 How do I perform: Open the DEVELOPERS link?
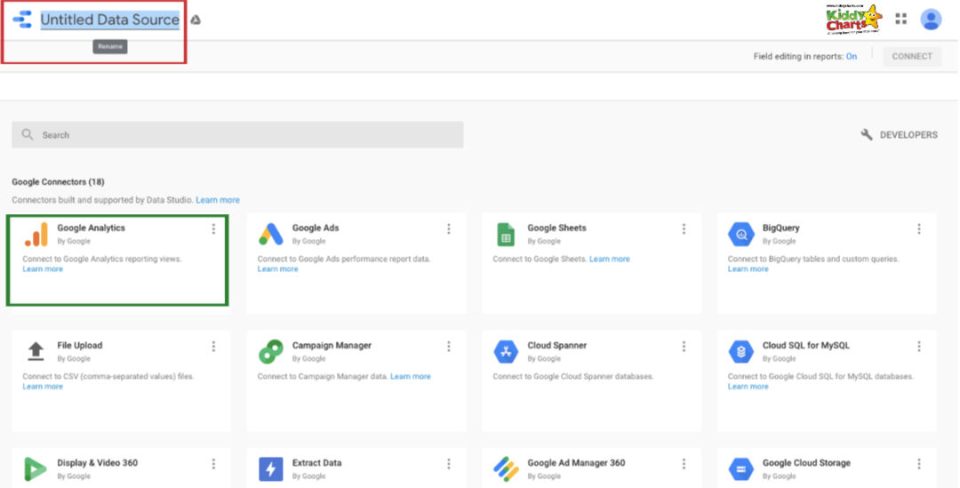tap(909, 135)
